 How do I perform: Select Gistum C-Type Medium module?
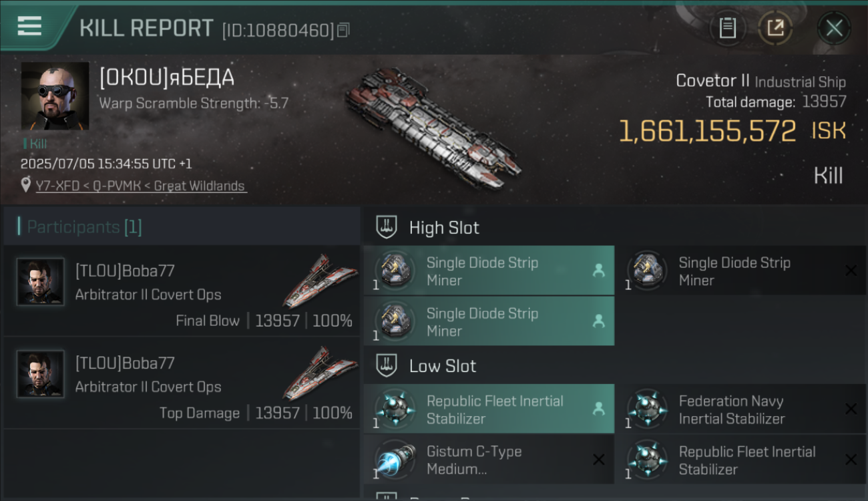(489, 460)
